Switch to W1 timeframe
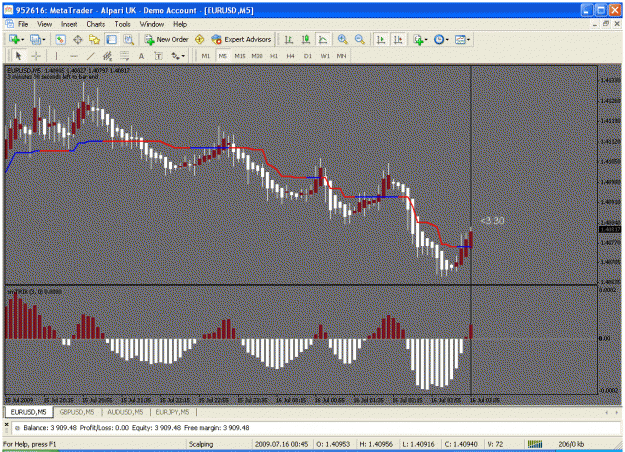 click(x=325, y=56)
